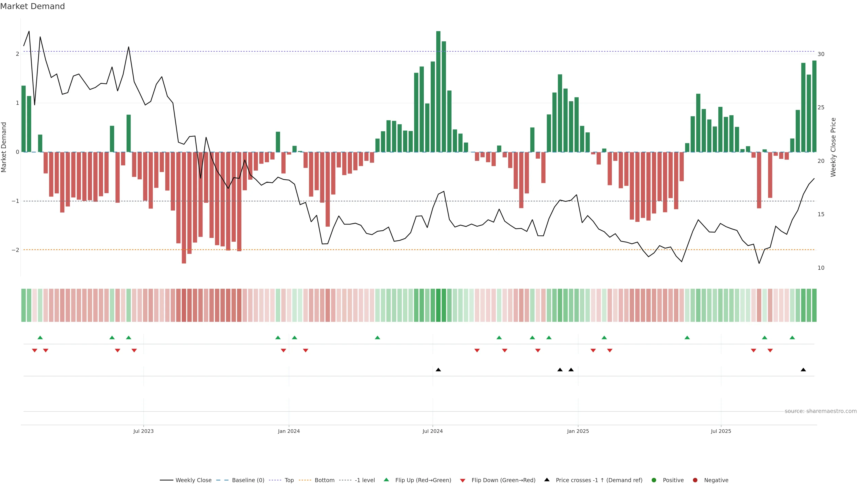Toggle the Top legend entry

tap(289, 480)
